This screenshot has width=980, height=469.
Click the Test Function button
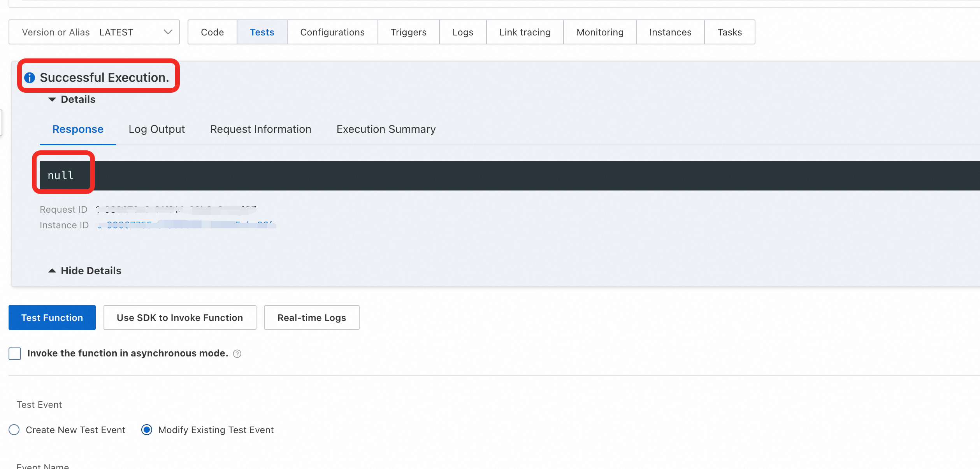pos(52,318)
